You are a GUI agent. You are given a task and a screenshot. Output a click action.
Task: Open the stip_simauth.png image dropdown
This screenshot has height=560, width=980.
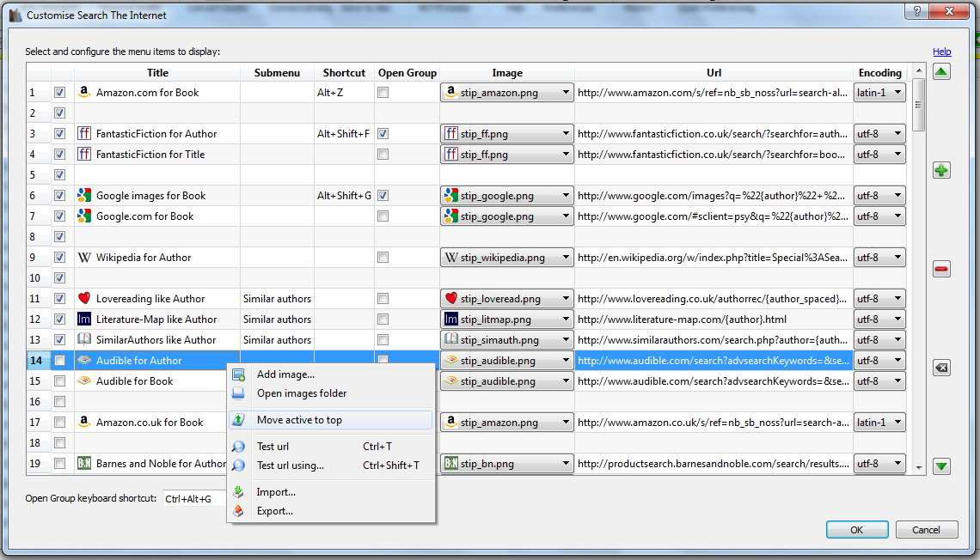(x=507, y=339)
